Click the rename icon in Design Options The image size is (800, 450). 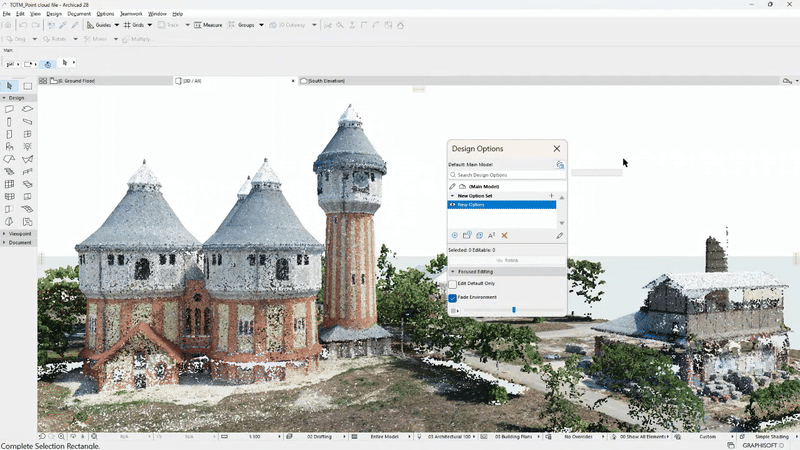pos(492,235)
